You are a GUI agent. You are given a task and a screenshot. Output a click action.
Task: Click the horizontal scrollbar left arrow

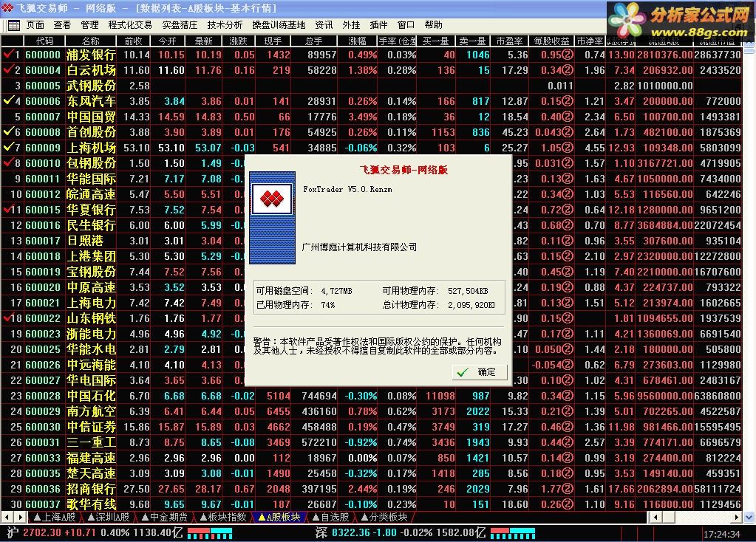[654, 518]
